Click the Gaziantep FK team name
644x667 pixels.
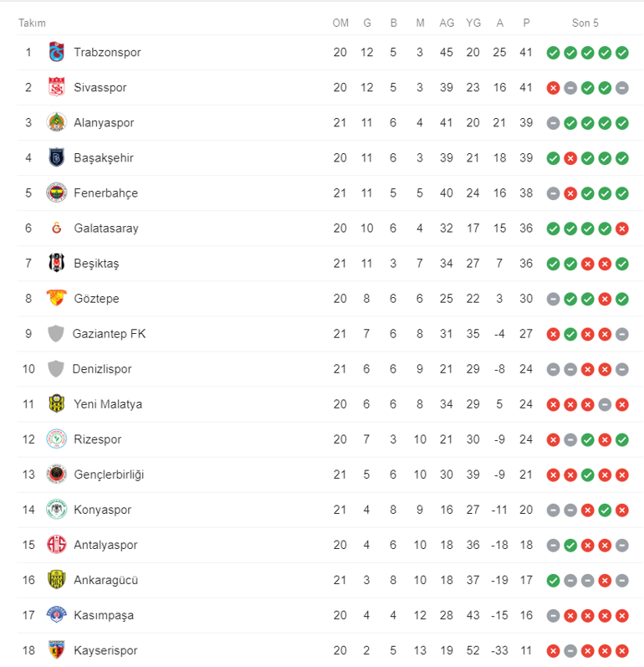(109, 333)
